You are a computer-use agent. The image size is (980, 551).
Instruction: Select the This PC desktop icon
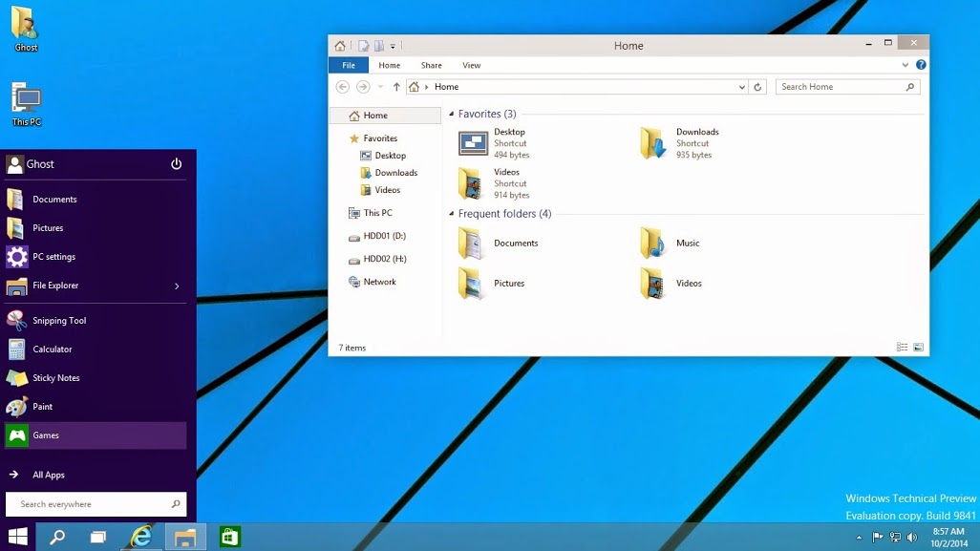tap(26, 104)
